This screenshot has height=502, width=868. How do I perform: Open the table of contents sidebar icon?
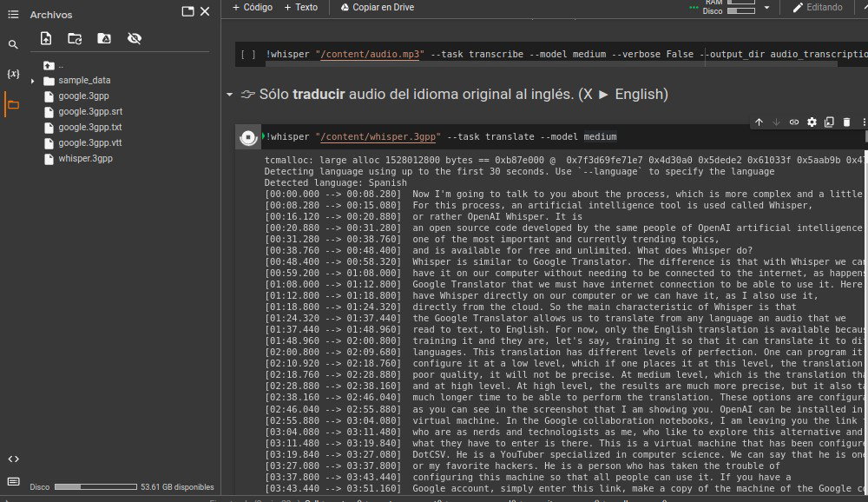[13, 15]
